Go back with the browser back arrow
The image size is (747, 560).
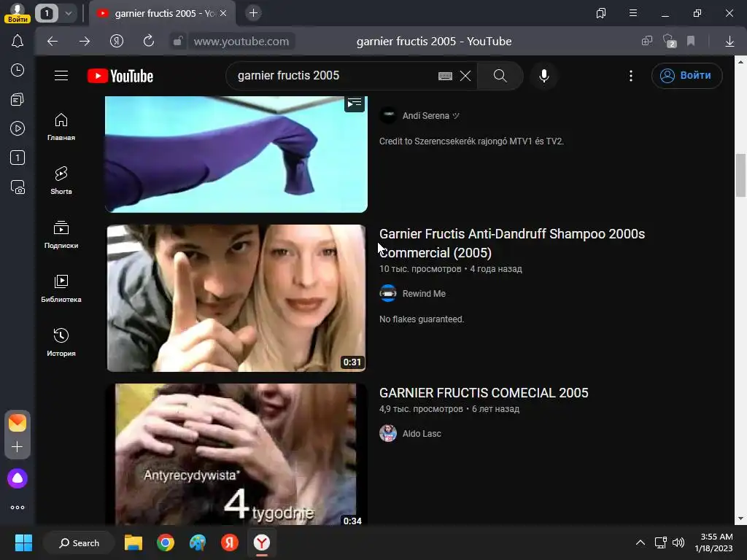click(x=53, y=42)
